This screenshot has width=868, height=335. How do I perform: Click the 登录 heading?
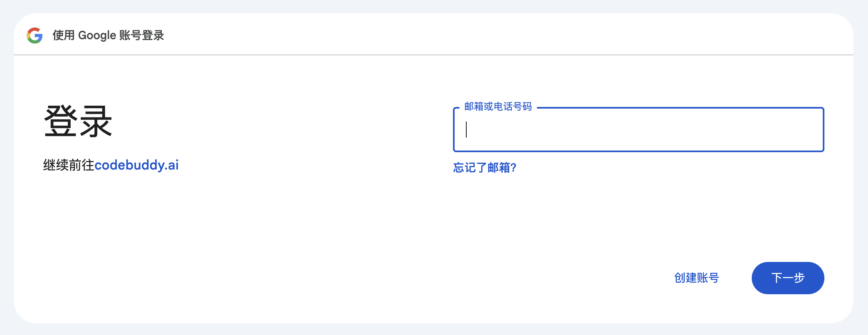point(78,121)
